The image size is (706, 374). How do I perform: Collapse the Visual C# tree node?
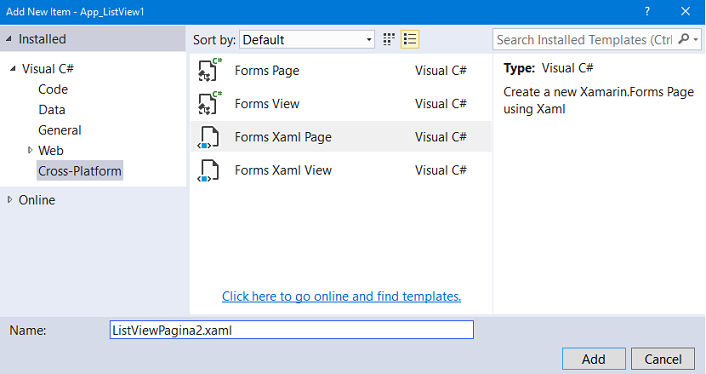pos(13,69)
